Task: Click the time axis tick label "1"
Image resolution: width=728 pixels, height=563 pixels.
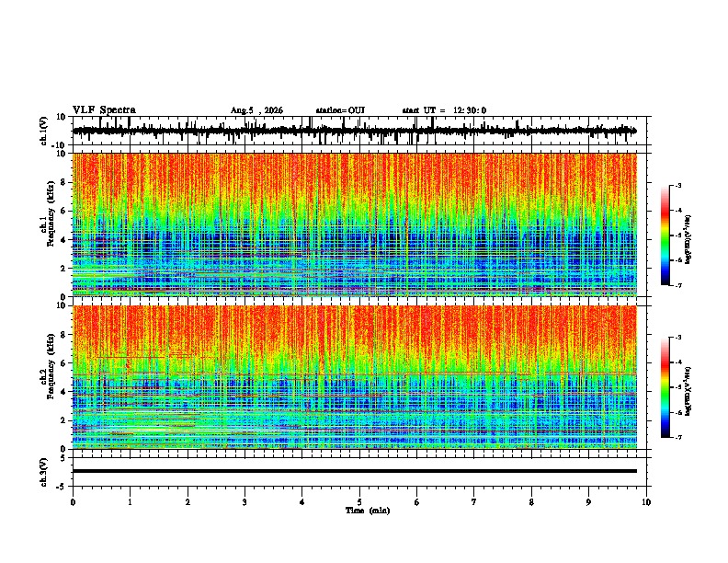Action: pyautogui.click(x=130, y=502)
